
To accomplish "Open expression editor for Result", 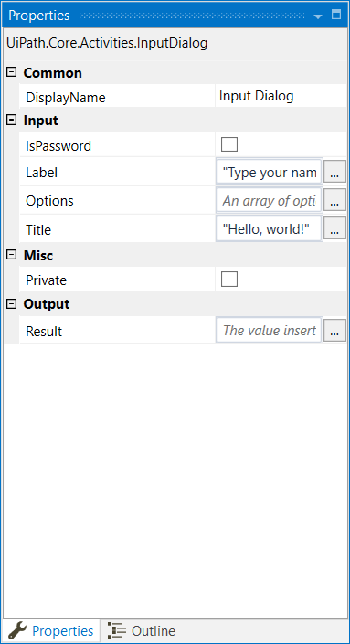I will (334, 330).
